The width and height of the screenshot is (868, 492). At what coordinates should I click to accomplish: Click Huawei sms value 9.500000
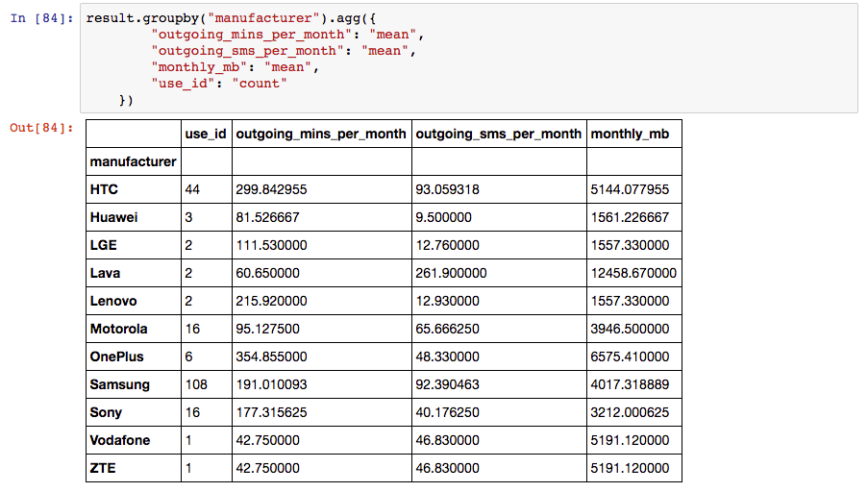443,217
